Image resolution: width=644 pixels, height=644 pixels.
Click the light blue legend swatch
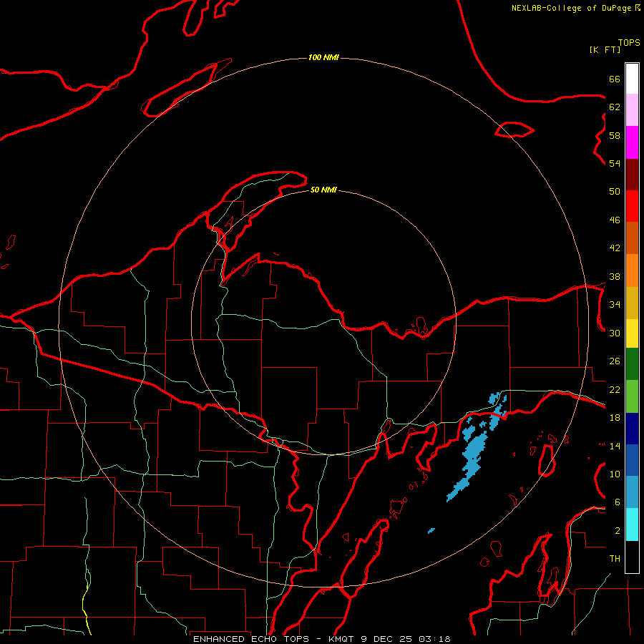point(632,492)
